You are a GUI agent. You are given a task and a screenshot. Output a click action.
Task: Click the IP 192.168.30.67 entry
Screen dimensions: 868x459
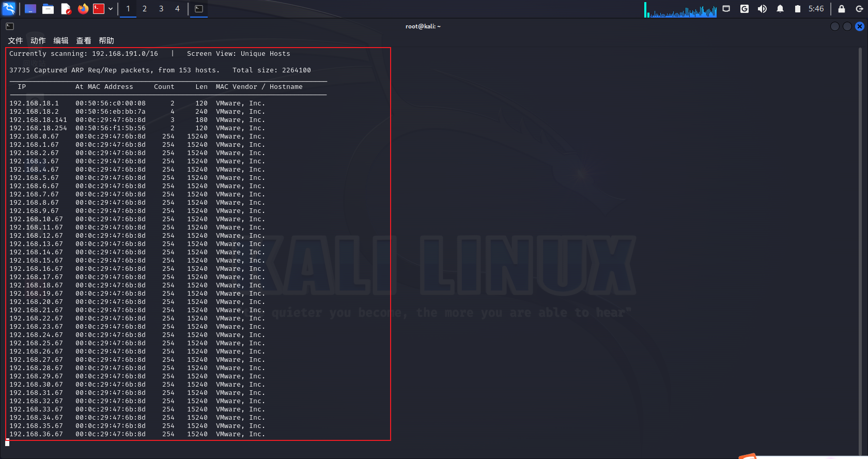click(36, 385)
